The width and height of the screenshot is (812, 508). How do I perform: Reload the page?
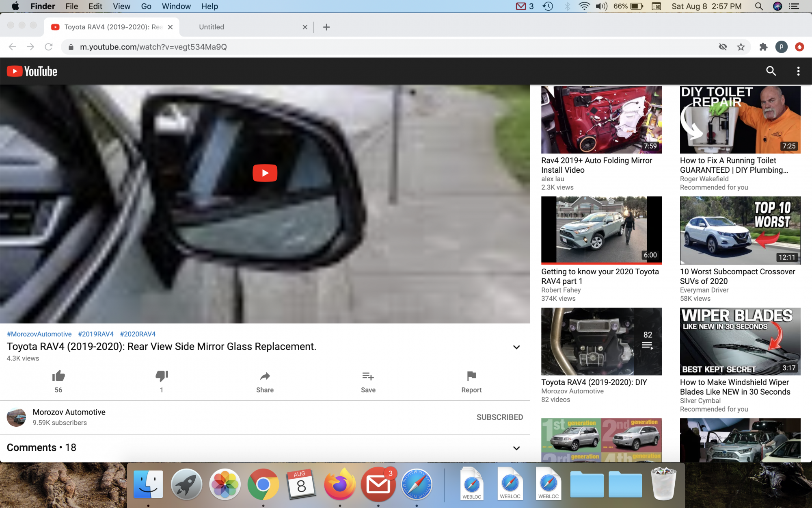(49, 47)
